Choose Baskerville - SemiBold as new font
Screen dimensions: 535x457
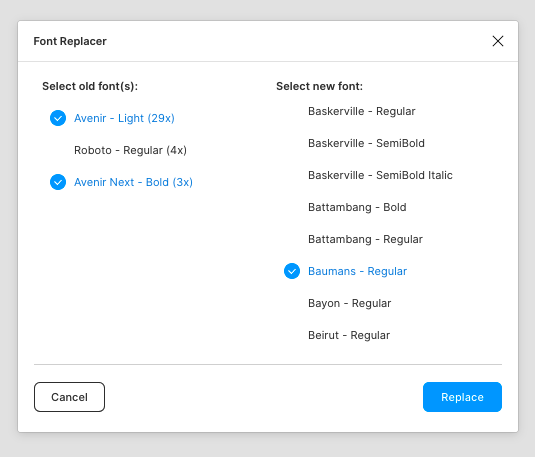coord(366,143)
